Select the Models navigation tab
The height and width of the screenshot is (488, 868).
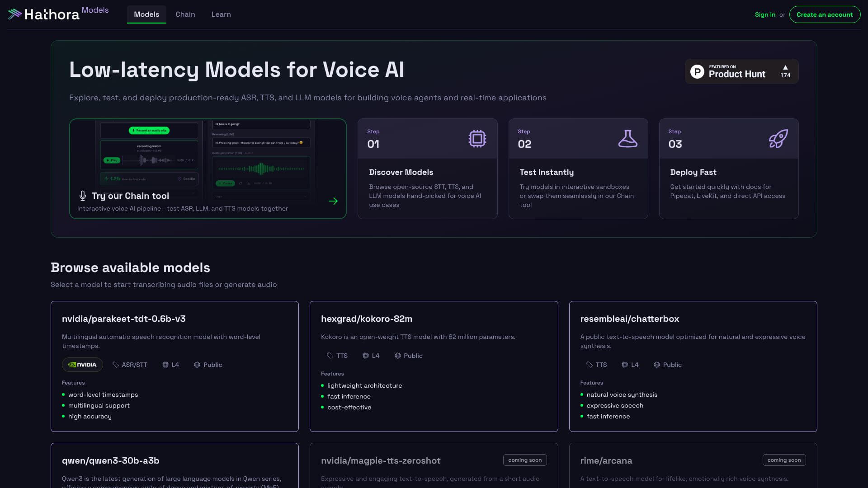click(146, 14)
